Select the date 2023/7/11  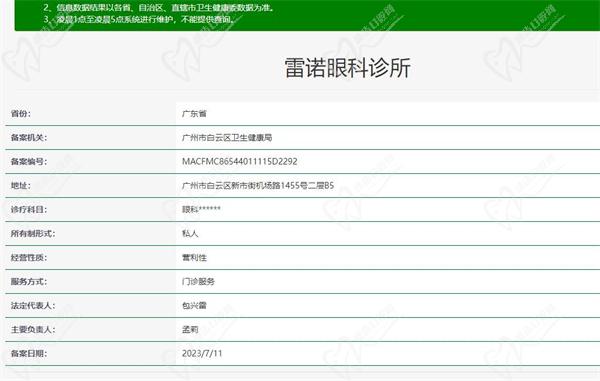click(202, 353)
